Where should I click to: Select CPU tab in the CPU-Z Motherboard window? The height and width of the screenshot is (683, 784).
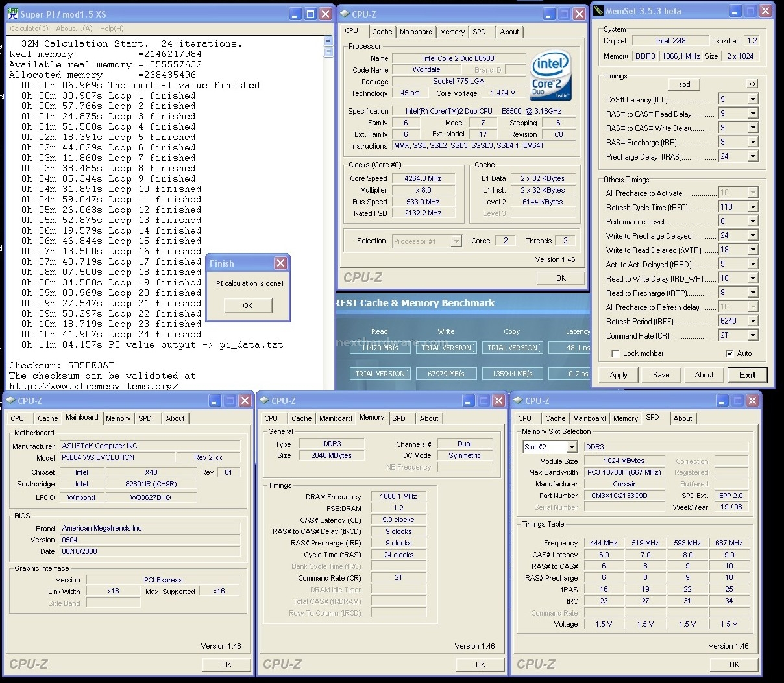(18, 418)
